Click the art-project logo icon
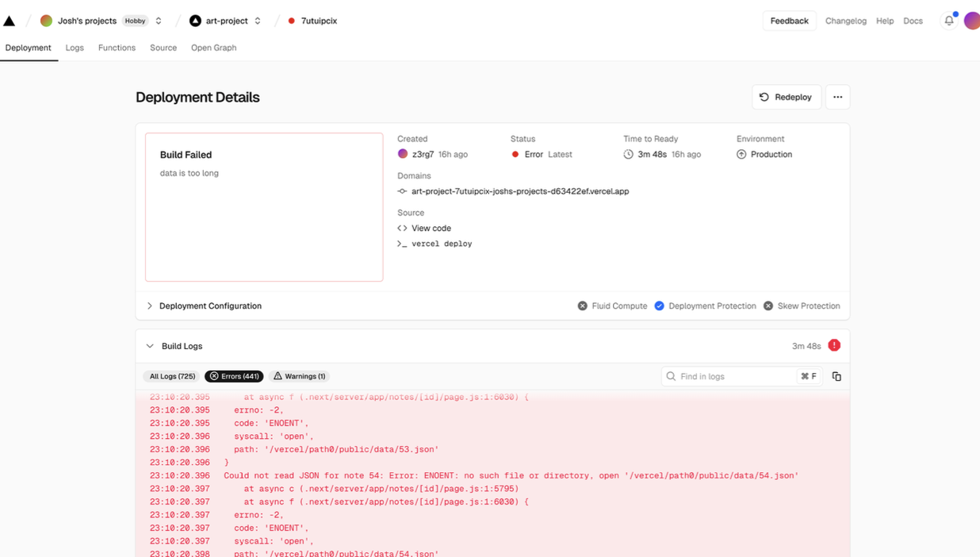The height and width of the screenshot is (557, 980). pos(195,21)
